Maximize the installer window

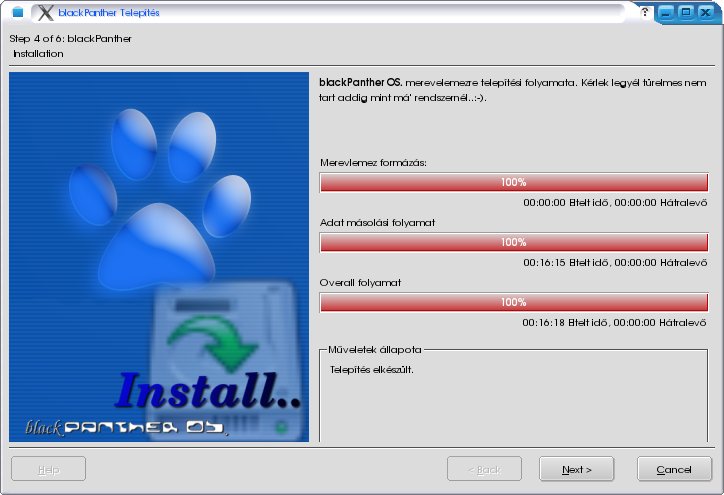686,12
